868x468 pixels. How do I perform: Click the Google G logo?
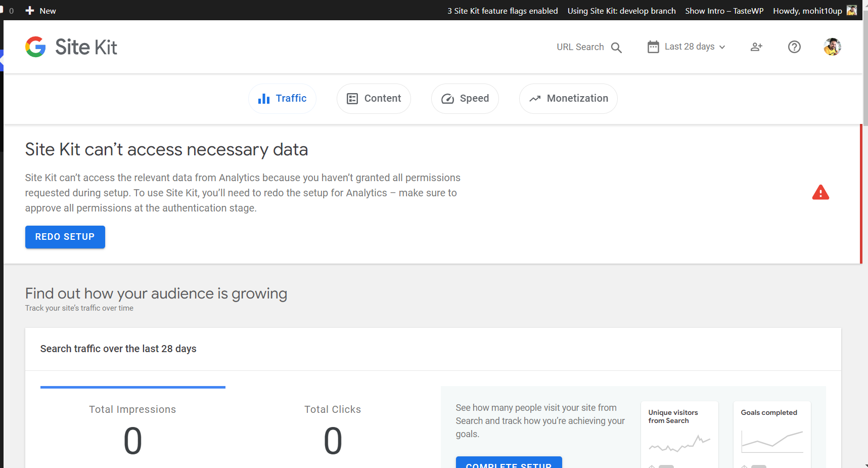(35, 47)
